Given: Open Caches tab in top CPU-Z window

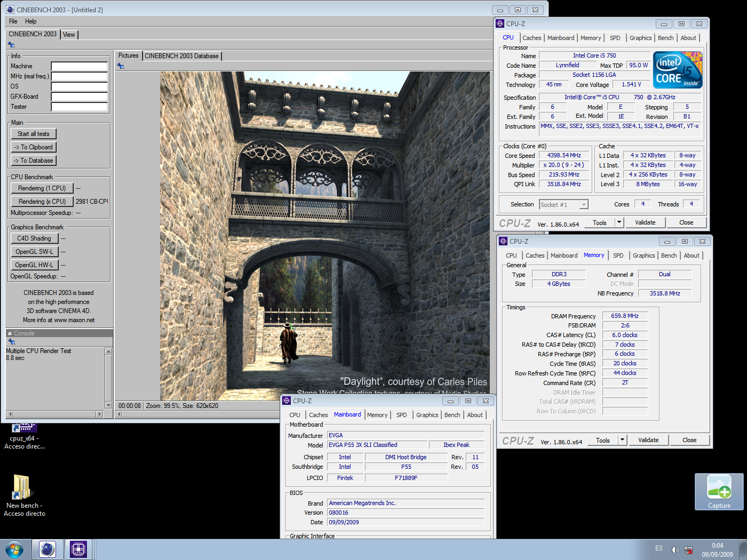Looking at the screenshot, I should click(x=532, y=38).
